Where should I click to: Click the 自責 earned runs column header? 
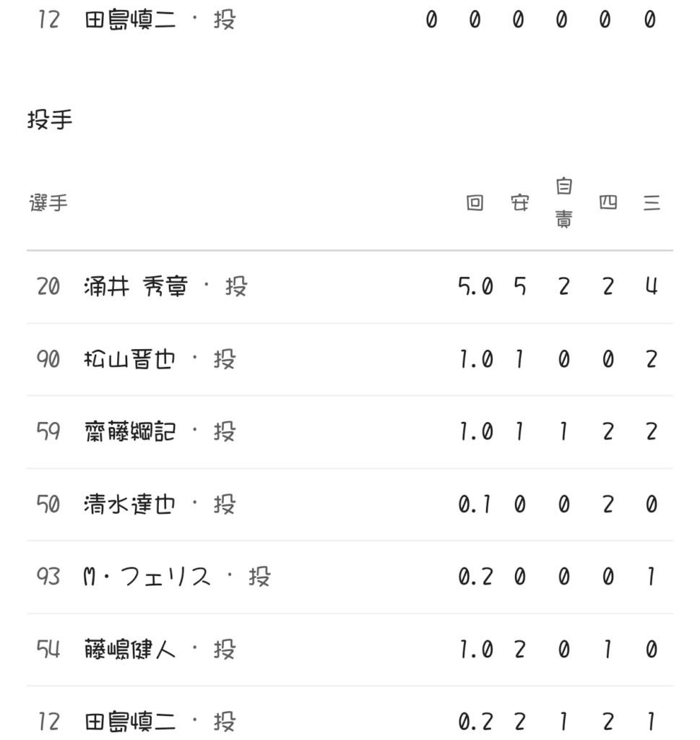coord(563,203)
